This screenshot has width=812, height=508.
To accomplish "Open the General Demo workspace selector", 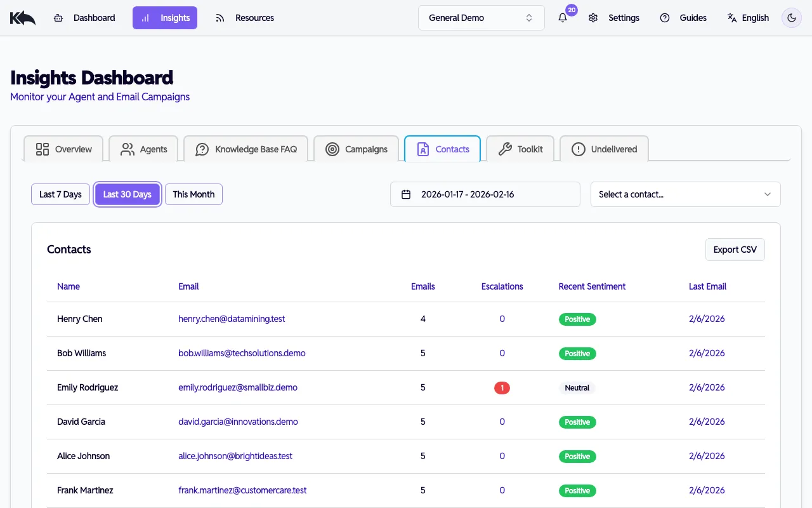I will pos(481,18).
